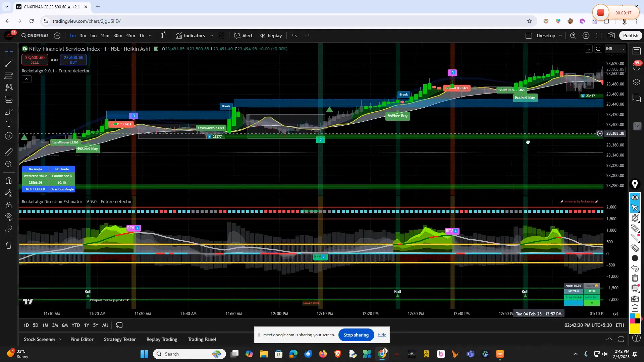Expand the timeframe interval dropdown arrow

point(150,36)
